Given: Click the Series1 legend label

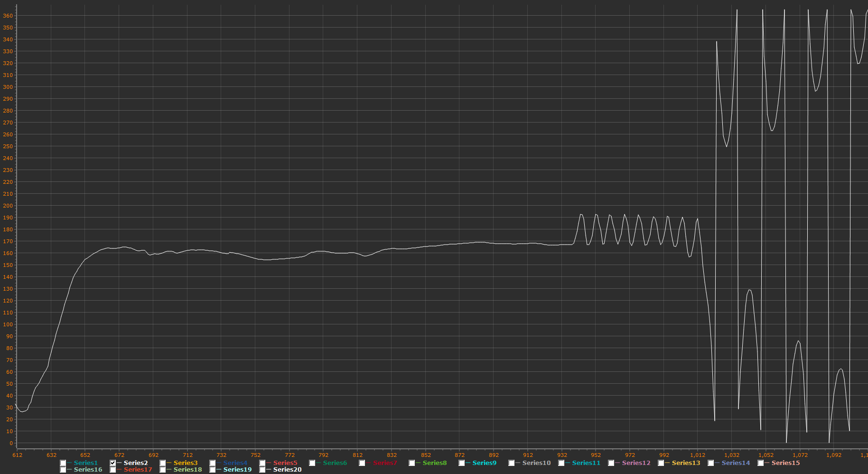Looking at the screenshot, I should coord(85,463).
